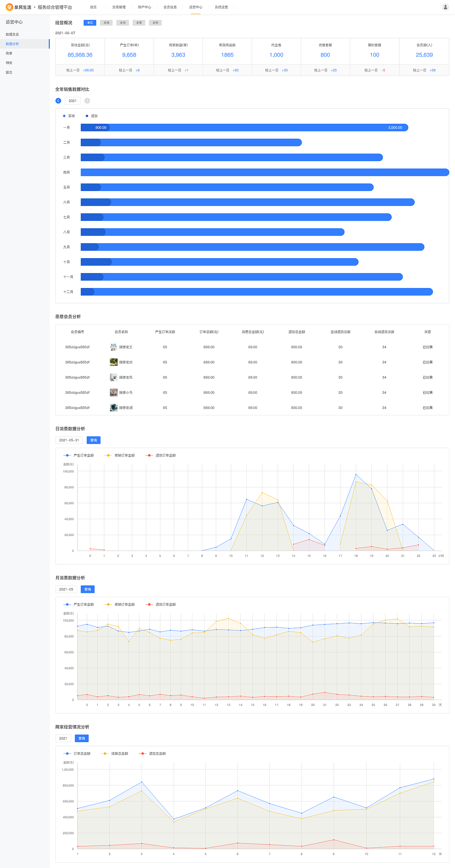The width and height of the screenshot is (455, 868).
Task: Click 已拉黑 status for 隔壁老胡
Action: [x=428, y=408]
